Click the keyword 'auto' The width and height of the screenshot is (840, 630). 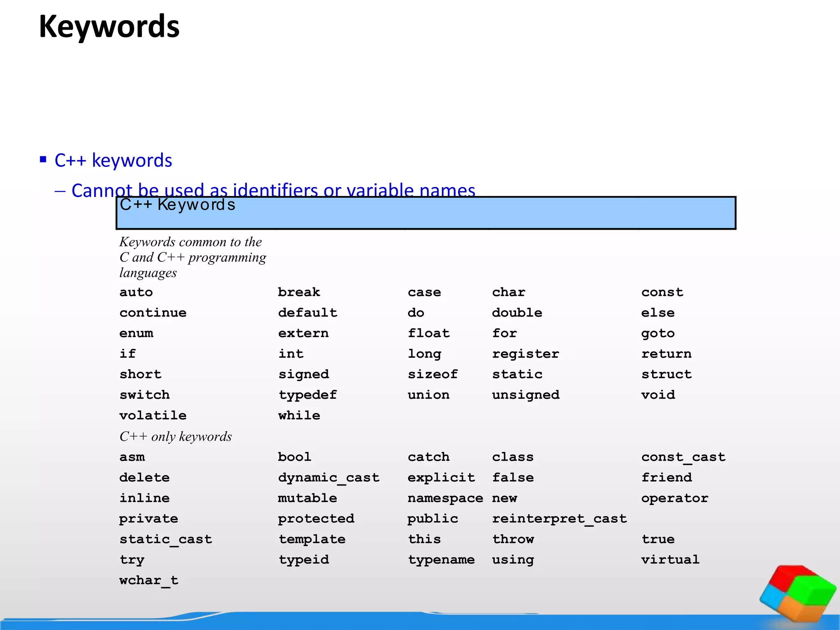pos(136,292)
